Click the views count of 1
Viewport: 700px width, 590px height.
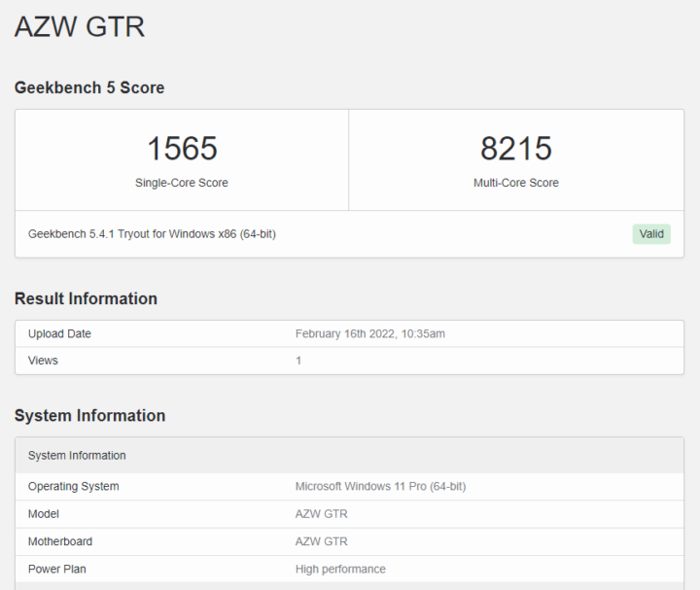point(298,361)
